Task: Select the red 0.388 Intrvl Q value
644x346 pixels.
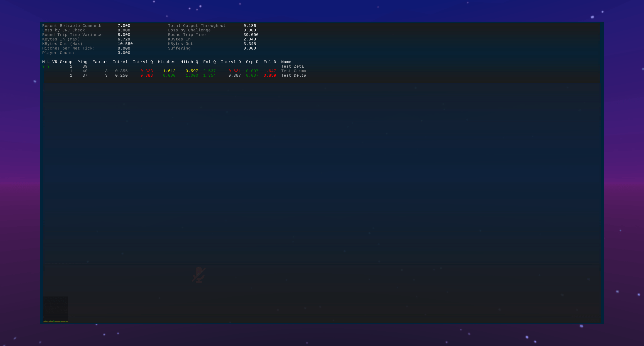Action: click(x=147, y=75)
